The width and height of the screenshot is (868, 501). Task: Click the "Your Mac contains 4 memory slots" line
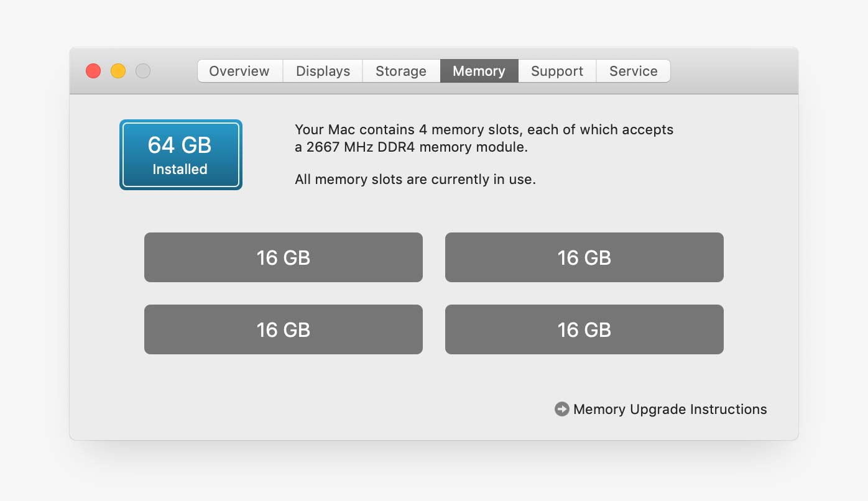pos(484,130)
